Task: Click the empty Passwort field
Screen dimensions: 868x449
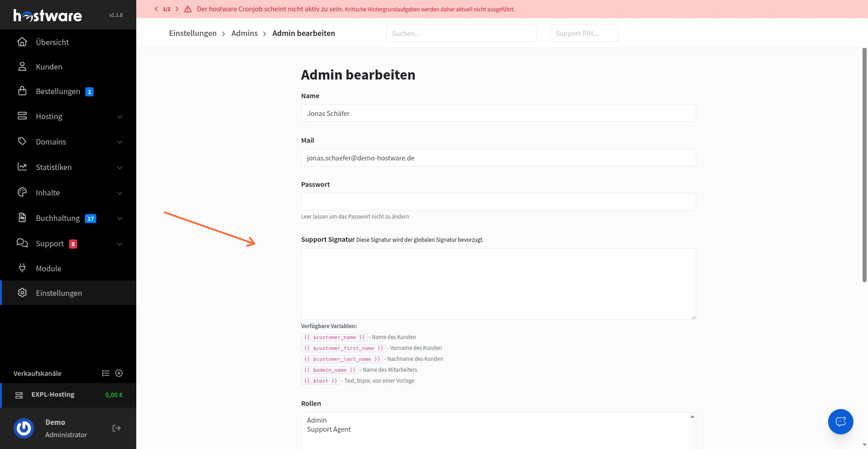Action: [x=498, y=202]
